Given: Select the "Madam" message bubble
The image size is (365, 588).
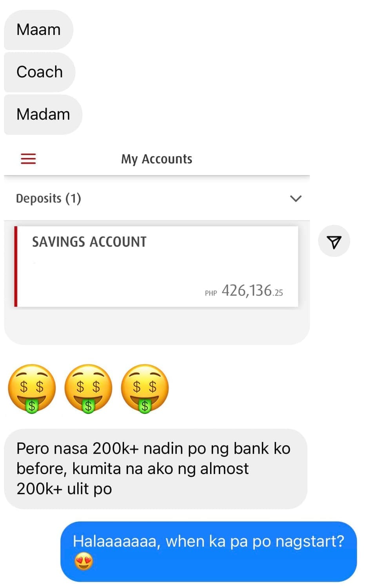Looking at the screenshot, I should (x=43, y=114).
